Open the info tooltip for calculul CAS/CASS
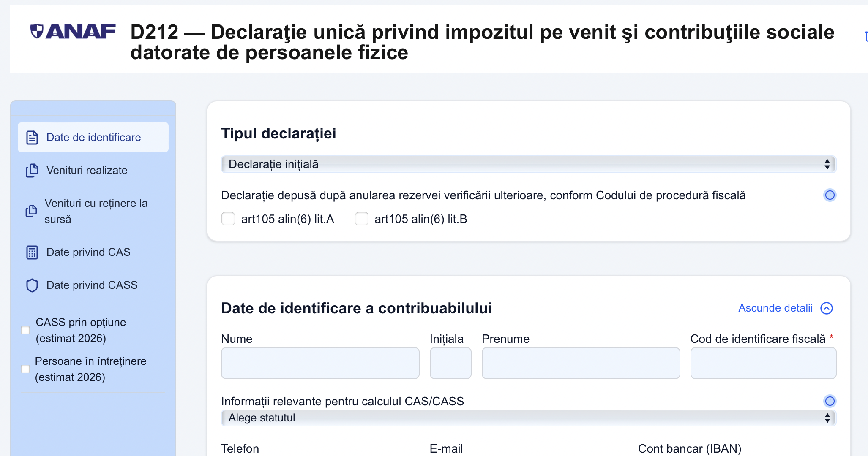 pos(830,401)
